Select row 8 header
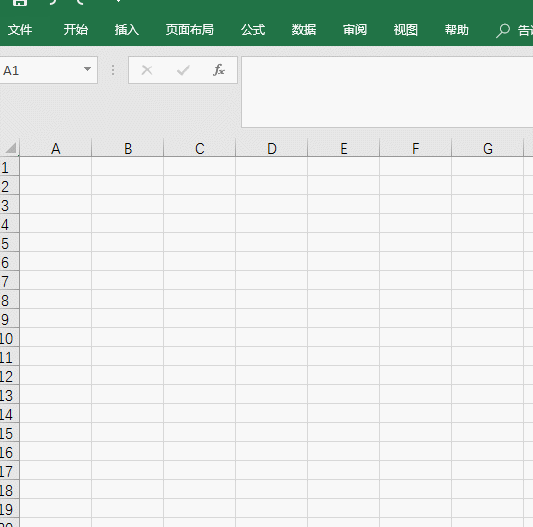 tap(10, 300)
